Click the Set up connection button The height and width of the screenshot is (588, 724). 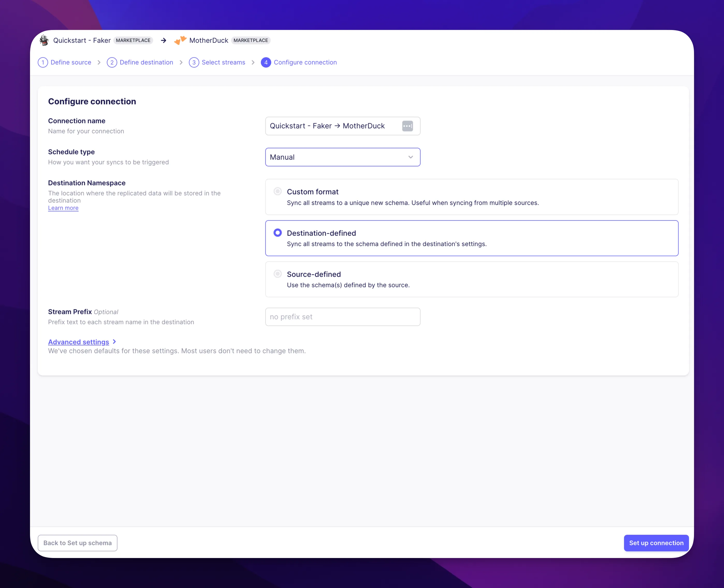(x=656, y=543)
